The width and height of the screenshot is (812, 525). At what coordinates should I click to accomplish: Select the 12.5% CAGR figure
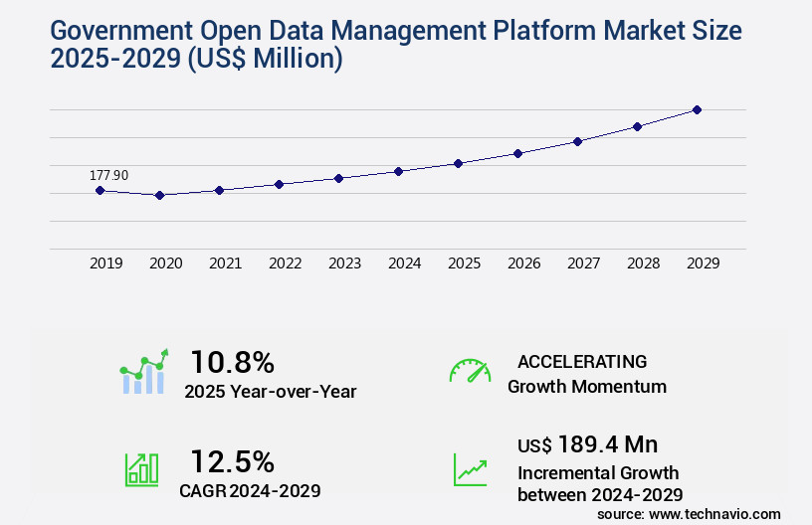232,461
